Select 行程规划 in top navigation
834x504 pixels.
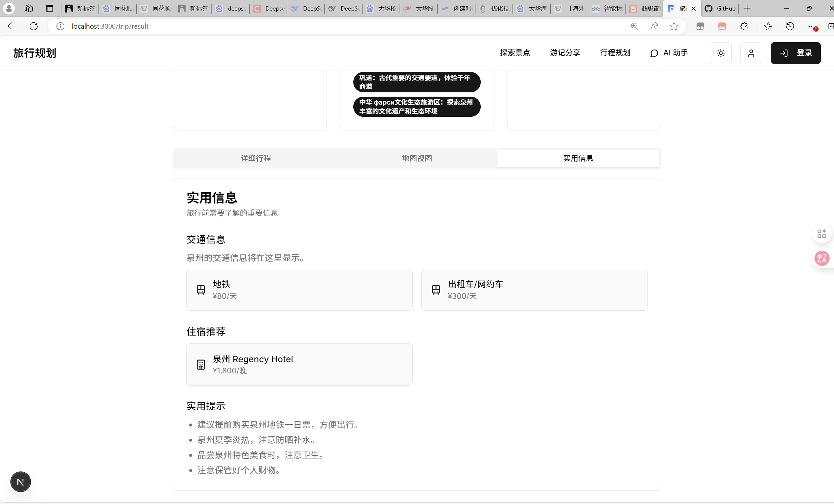(x=615, y=53)
